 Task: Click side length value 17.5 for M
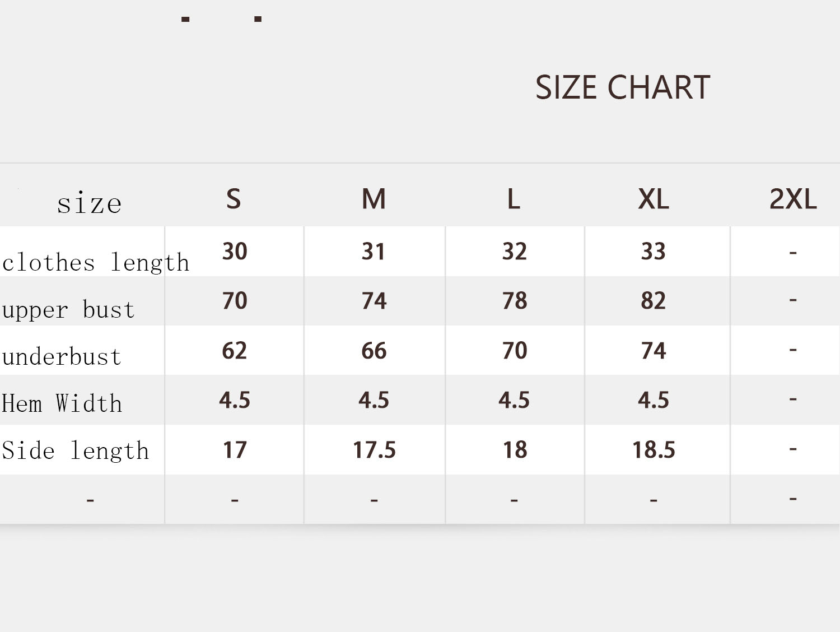[374, 450]
